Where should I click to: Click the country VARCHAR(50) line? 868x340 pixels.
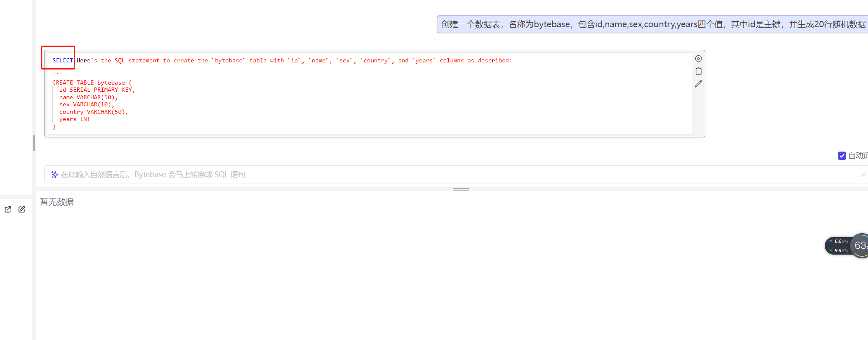click(x=94, y=112)
